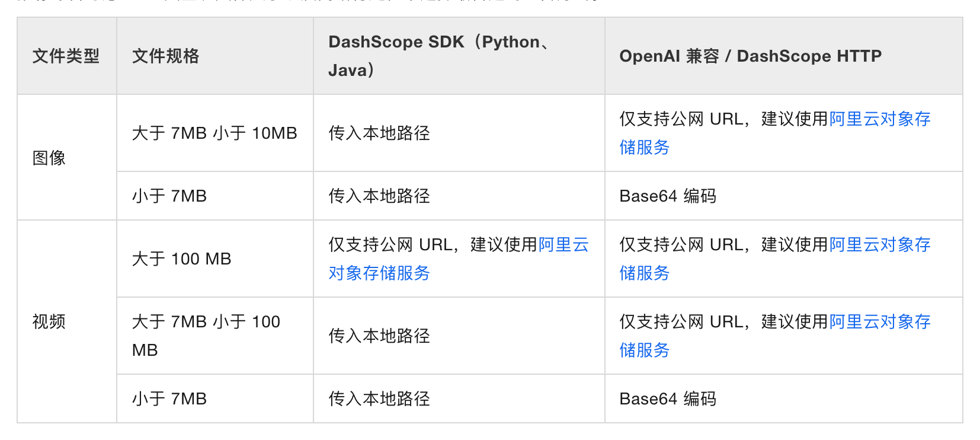Viewport: 980px width, 440px height.
Task: Select the 大于 7MB 小于 10MB cell
Action: [x=214, y=133]
